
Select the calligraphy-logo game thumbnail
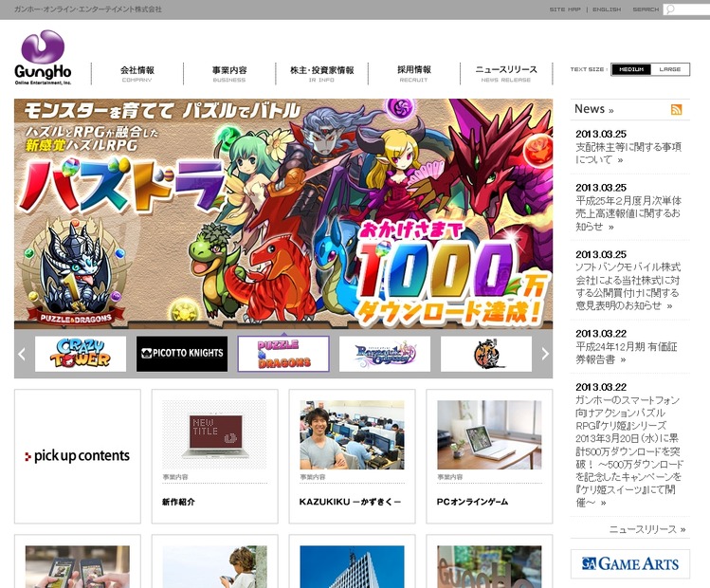[x=486, y=354]
